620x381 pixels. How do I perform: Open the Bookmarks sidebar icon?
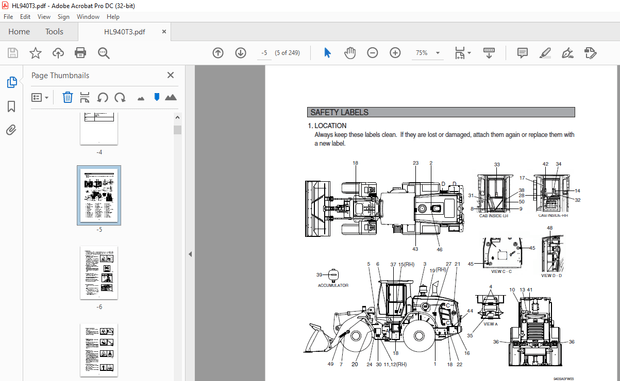(x=11, y=106)
